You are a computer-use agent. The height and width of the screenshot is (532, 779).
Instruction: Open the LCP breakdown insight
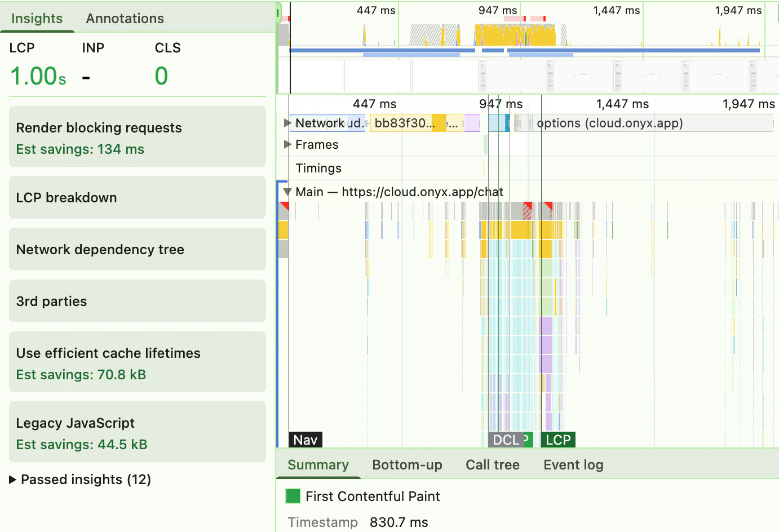pyautogui.click(x=137, y=197)
